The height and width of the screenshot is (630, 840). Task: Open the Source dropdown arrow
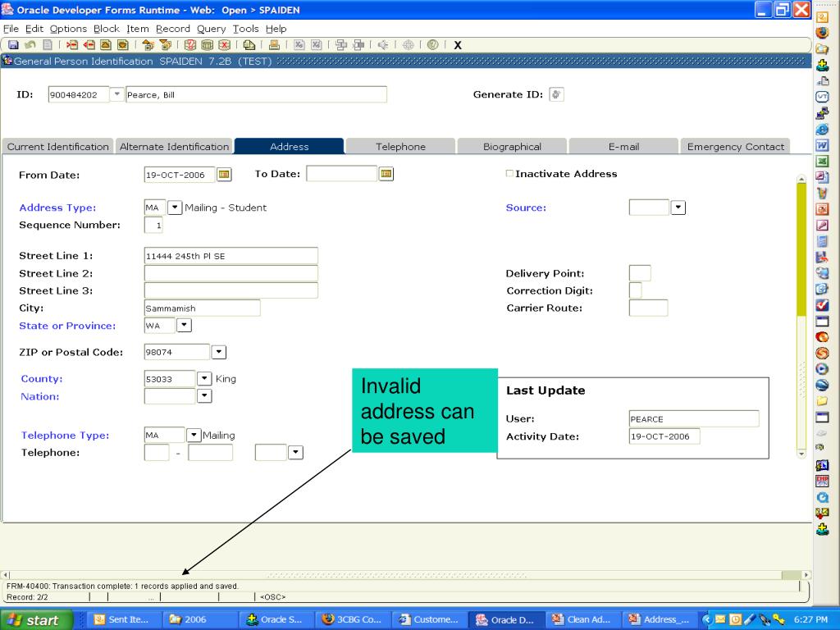pyautogui.click(x=678, y=208)
